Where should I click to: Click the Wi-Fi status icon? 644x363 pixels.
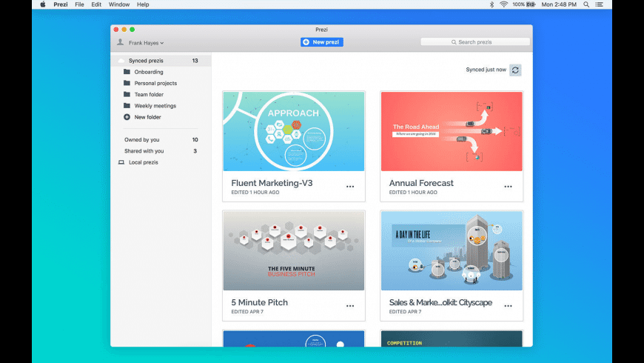[503, 4]
